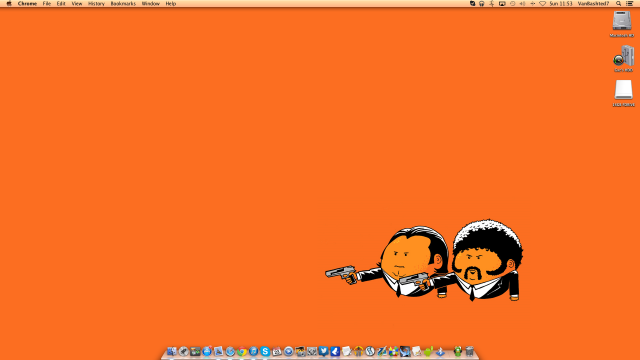
Task: Open AirPlay display menu bar icon
Action: coord(502,4)
